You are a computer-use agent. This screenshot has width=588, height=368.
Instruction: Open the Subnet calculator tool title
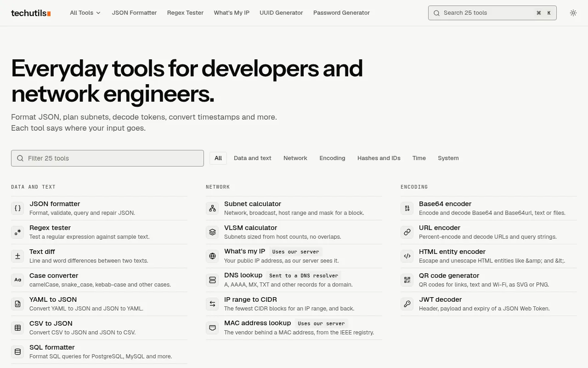click(253, 204)
